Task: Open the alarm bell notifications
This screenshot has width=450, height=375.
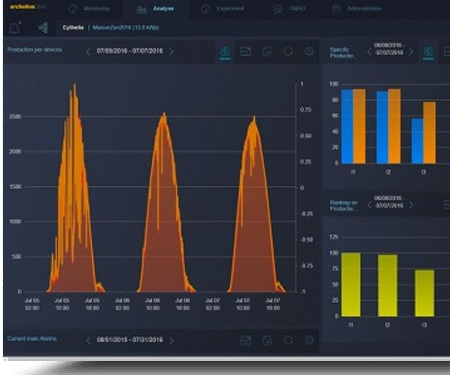Action: pos(15,28)
